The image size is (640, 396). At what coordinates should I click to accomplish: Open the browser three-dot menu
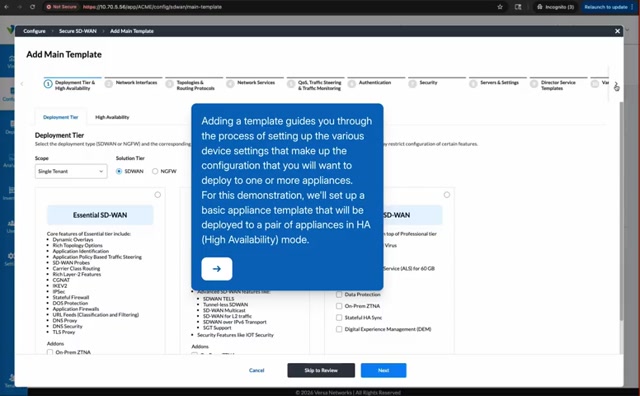(x=632, y=7)
